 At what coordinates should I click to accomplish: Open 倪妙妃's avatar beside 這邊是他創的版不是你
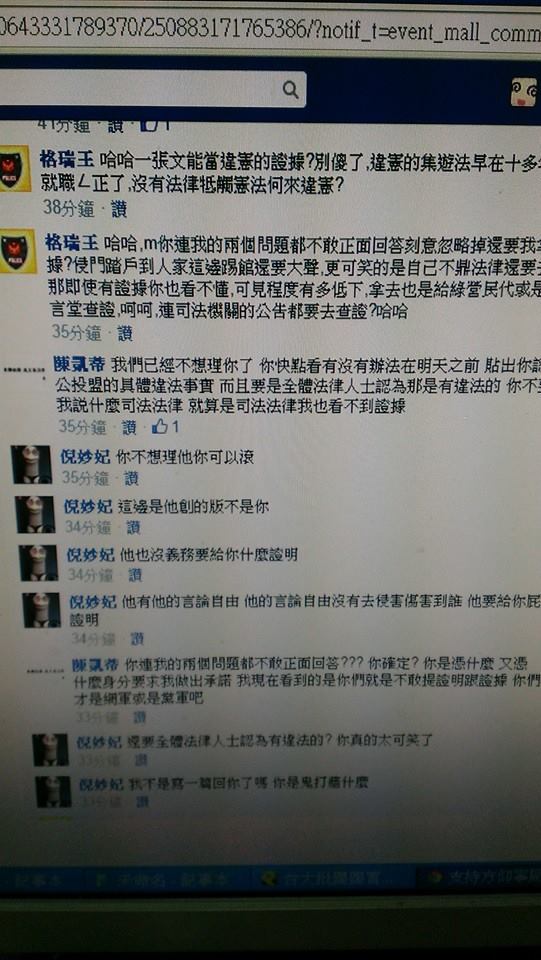(x=35, y=515)
